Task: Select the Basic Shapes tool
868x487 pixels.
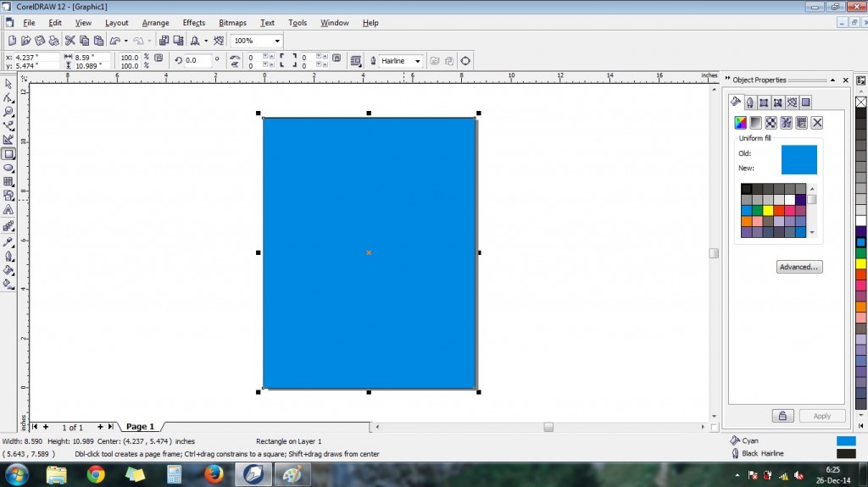Action: (x=8, y=196)
